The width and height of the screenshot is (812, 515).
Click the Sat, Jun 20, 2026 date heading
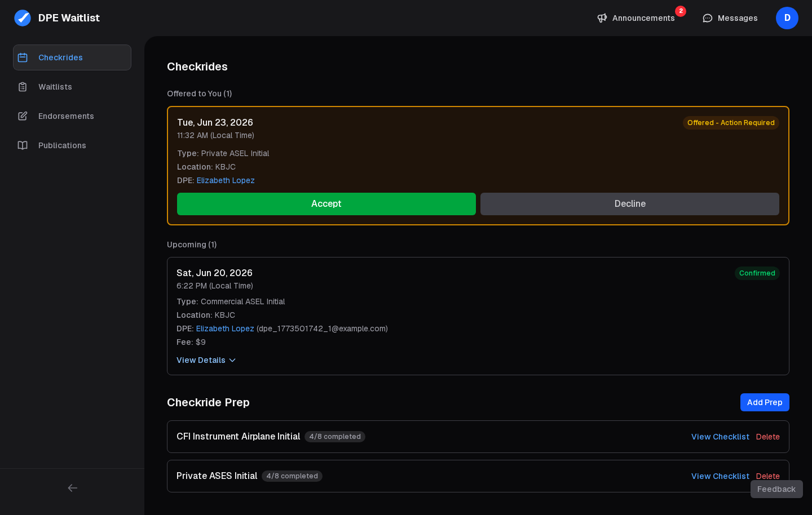(214, 273)
